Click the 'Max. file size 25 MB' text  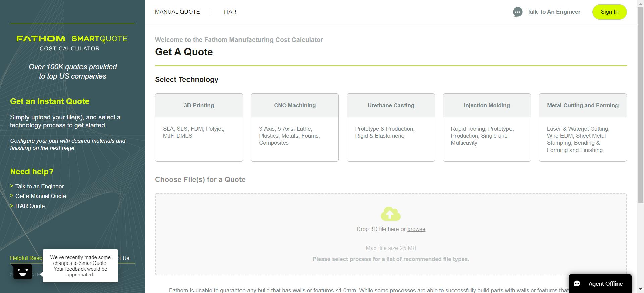pyautogui.click(x=391, y=248)
